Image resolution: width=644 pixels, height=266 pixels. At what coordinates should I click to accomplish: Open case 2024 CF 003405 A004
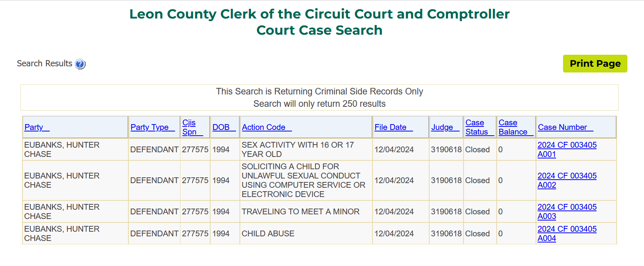pyautogui.click(x=567, y=234)
